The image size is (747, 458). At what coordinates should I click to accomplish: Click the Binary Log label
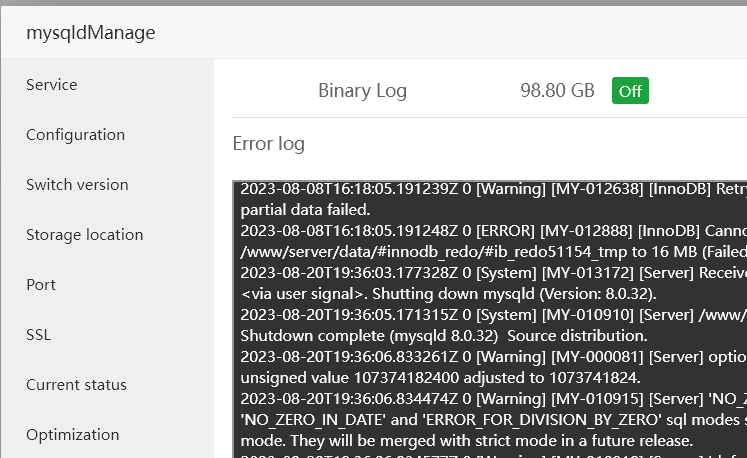[x=362, y=91]
